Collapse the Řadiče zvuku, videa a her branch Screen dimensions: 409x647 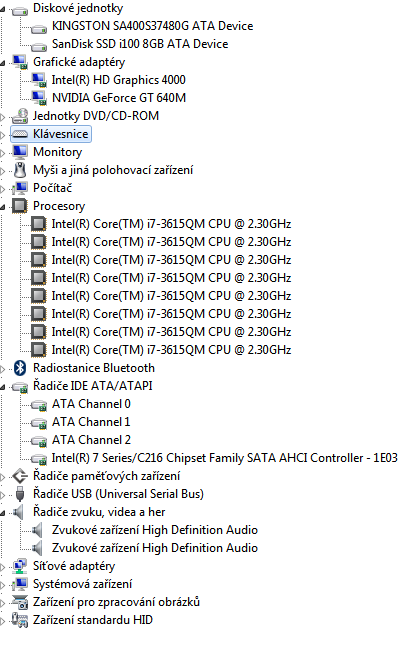(x=3, y=513)
